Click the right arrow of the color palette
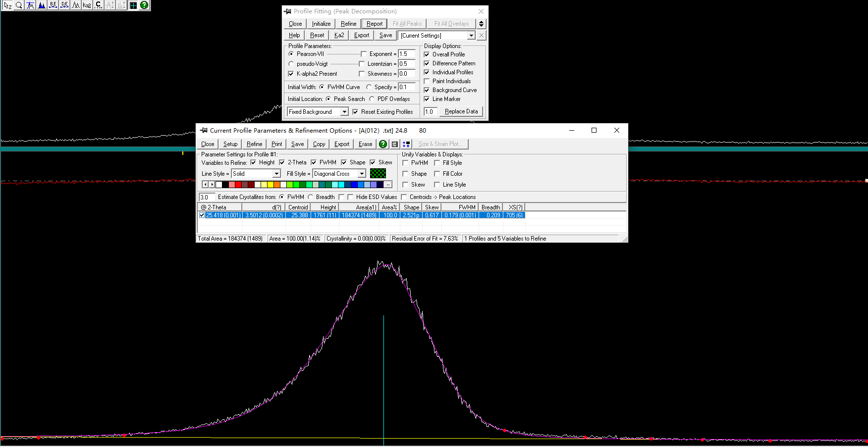Viewport: 868px width, 447px height. tap(212, 185)
